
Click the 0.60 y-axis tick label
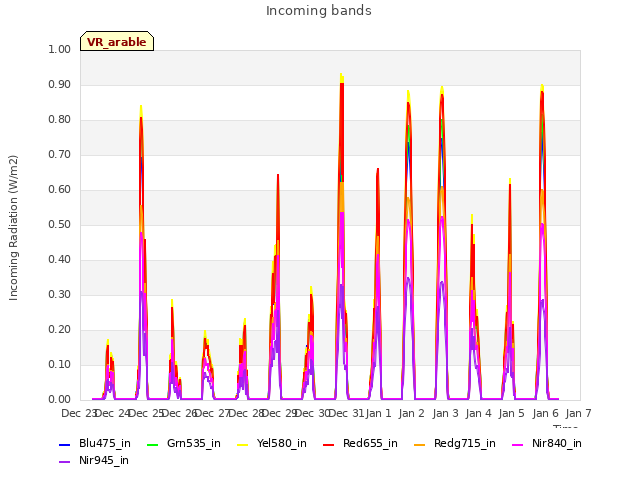60,189
